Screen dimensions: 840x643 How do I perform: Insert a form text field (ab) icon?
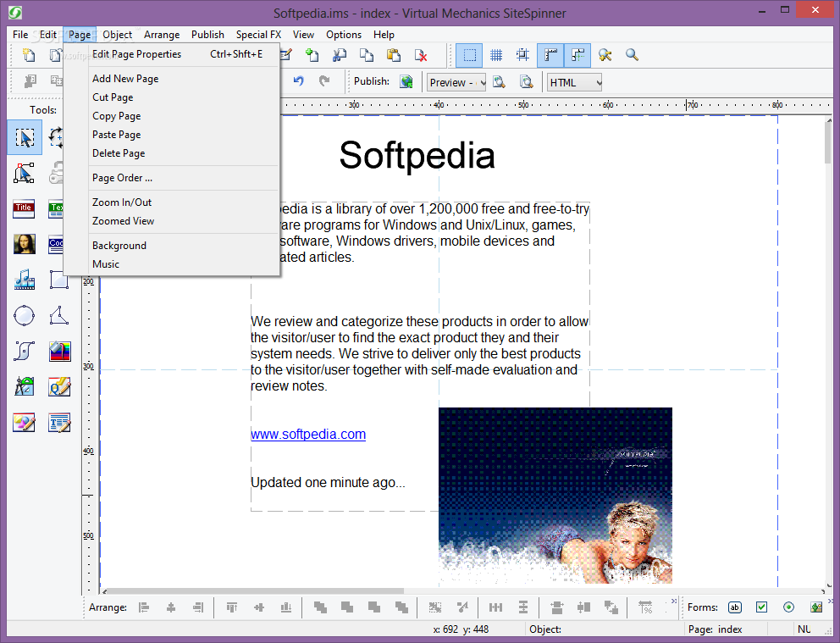(735, 607)
